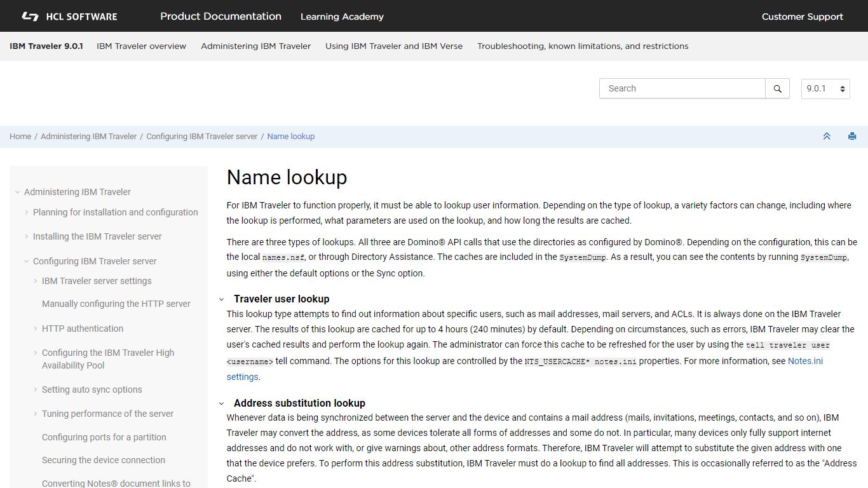Open Learning Academy in top bar
868x488 pixels.
click(342, 17)
